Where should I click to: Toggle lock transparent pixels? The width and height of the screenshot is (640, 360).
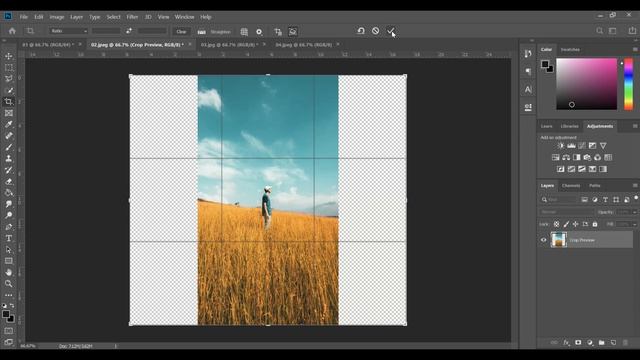(x=556, y=224)
